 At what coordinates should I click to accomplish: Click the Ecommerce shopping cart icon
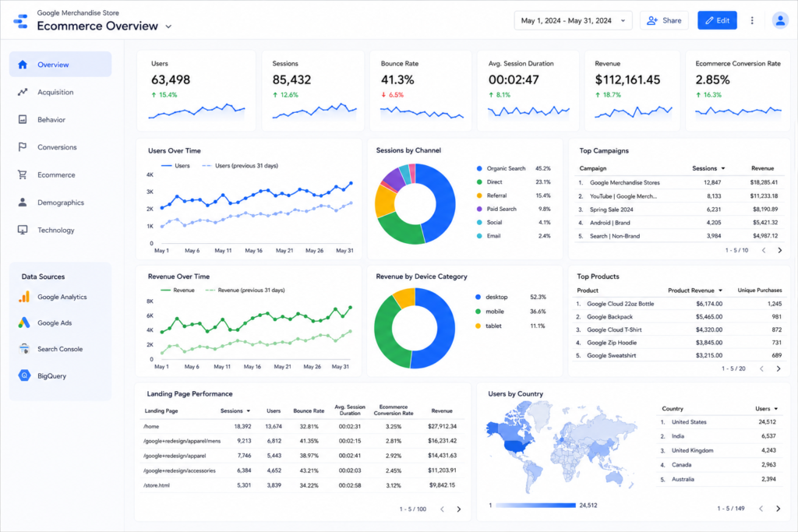click(23, 174)
